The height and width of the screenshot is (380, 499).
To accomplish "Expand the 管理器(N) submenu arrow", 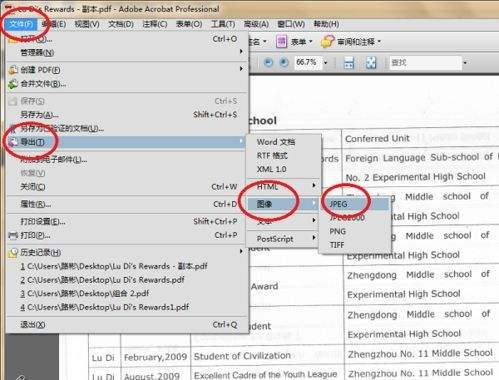I will coord(241,52).
